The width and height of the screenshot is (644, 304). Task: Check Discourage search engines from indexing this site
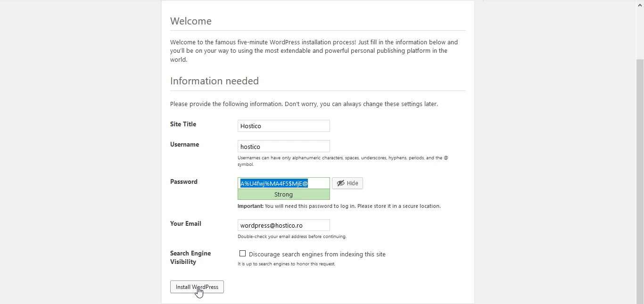coord(242,254)
